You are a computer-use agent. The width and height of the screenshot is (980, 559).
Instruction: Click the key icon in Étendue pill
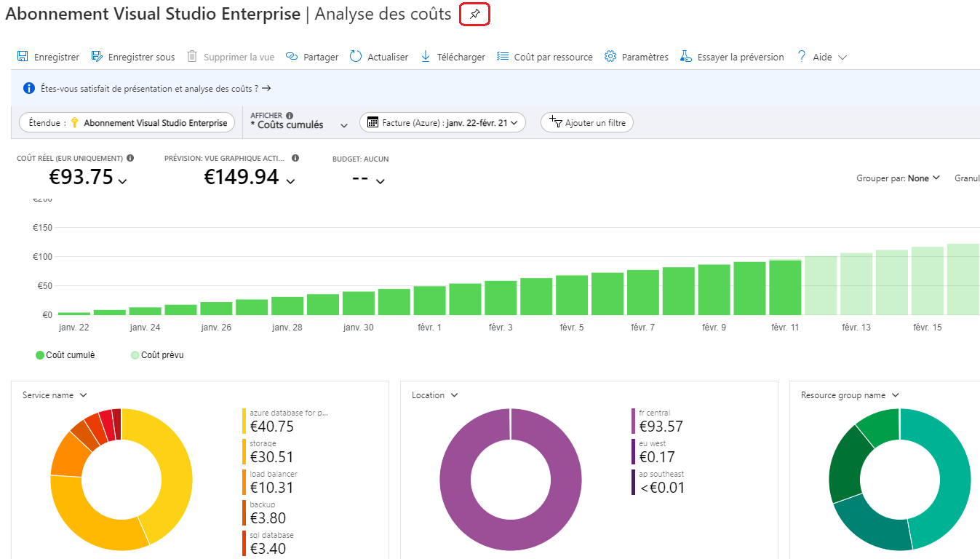pos(74,123)
